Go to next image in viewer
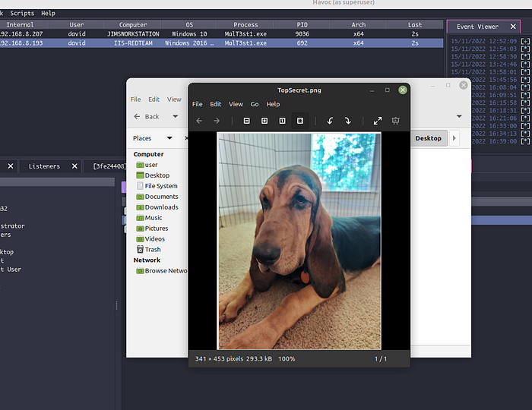532x410 pixels. pyautogui.click(x=217, y=121)
